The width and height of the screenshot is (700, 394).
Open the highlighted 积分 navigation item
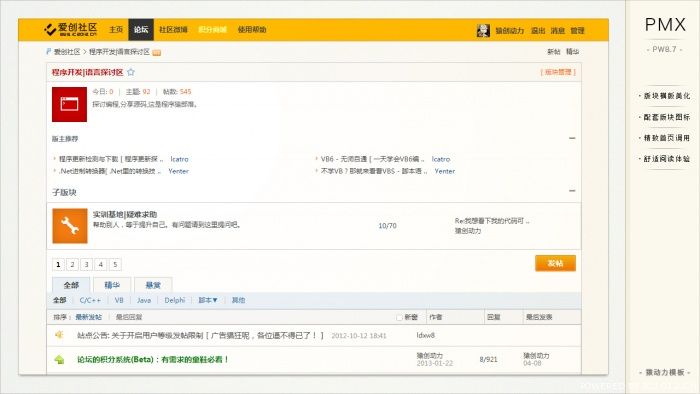pyautogui.click(x=212, y=29)
